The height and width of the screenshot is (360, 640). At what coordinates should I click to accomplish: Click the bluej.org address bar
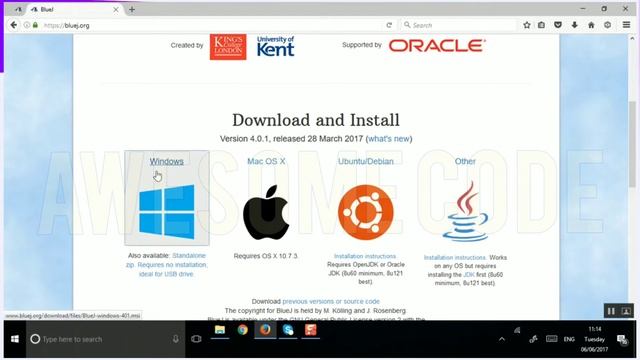(x=212, y=25)
